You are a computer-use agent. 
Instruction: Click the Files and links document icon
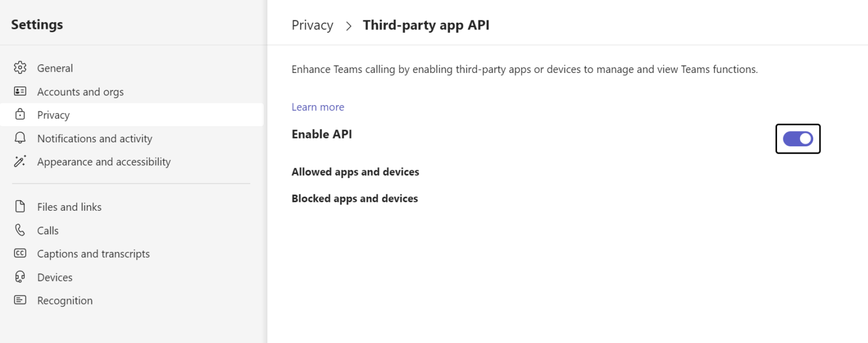20,207
